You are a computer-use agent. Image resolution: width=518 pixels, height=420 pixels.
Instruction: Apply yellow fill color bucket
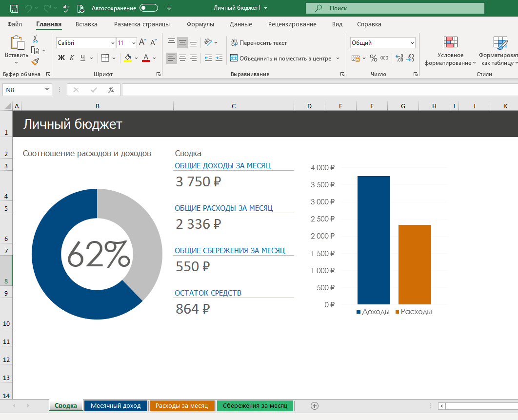click(x=128, y=58)
